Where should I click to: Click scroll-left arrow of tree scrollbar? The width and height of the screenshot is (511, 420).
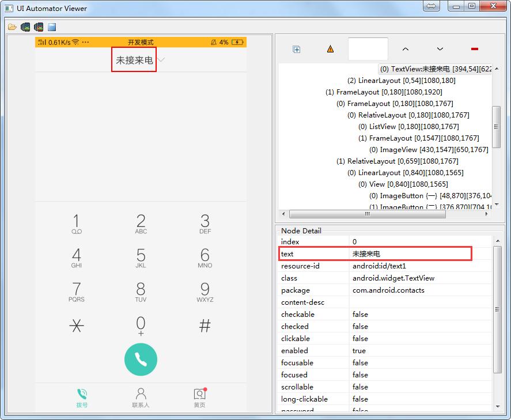pos(283,214)
